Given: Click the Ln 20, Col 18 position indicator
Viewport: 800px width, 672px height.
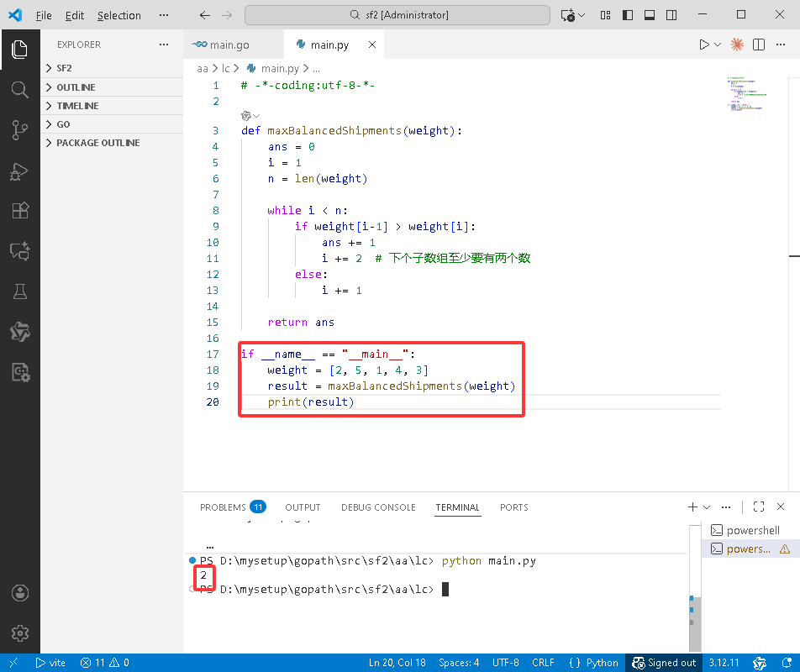Looking at the screenshot, I should coord(397,662).
